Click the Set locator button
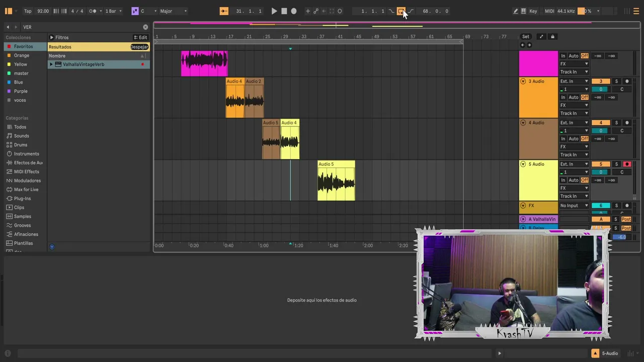Screen dimensions: 644x362 tap(525, 37)
